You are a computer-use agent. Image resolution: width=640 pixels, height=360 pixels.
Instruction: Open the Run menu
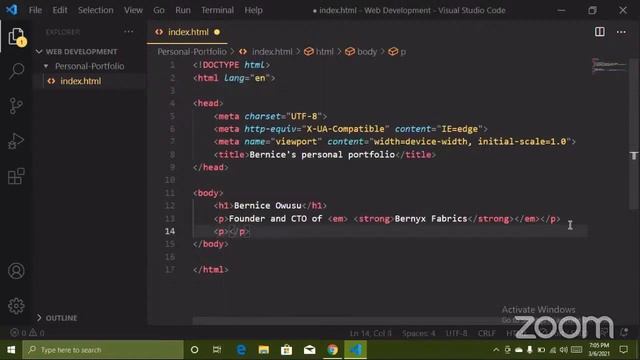[x=183, y=10]
